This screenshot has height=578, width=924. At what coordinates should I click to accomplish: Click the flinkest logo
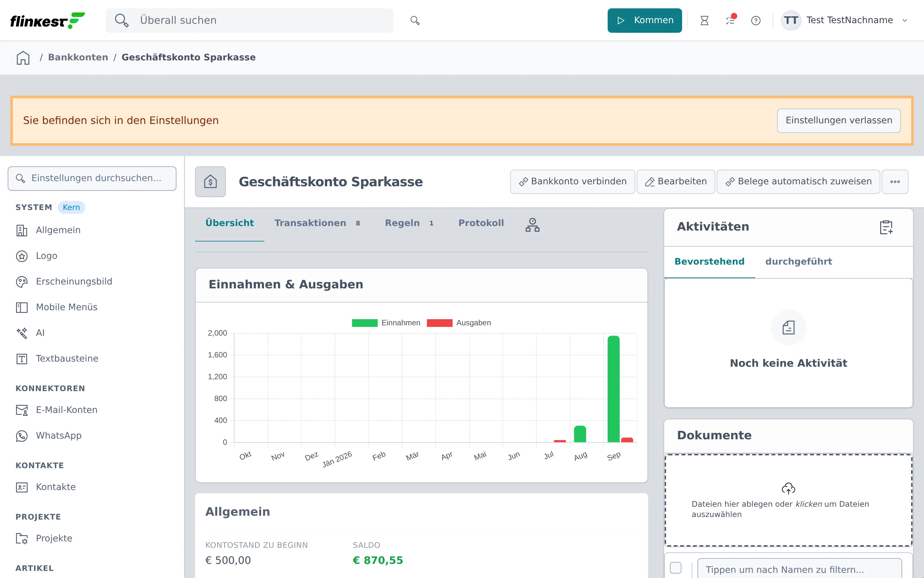point(47,20)
